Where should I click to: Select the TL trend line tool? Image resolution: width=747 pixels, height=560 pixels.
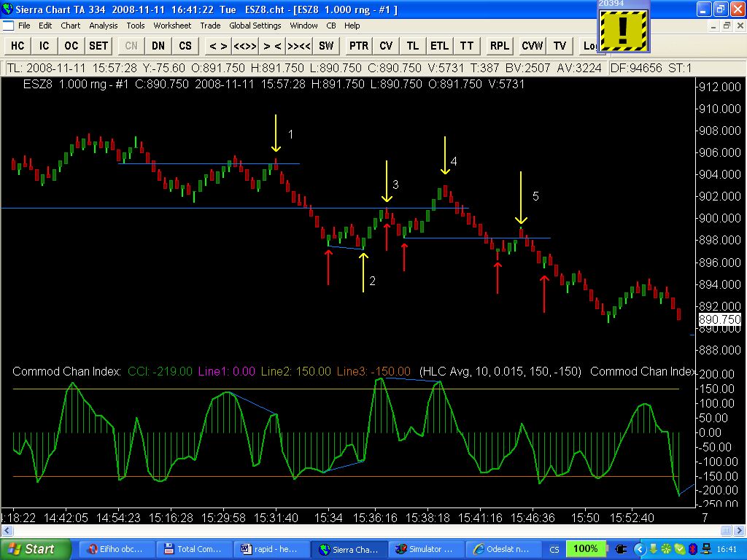tap(413, 46)
